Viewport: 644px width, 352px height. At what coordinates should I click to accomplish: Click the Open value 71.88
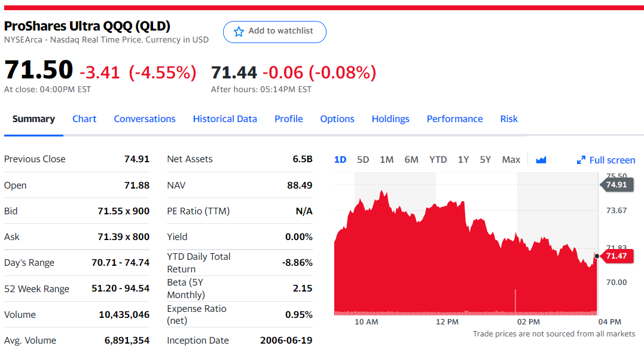[x=137, y=186]
